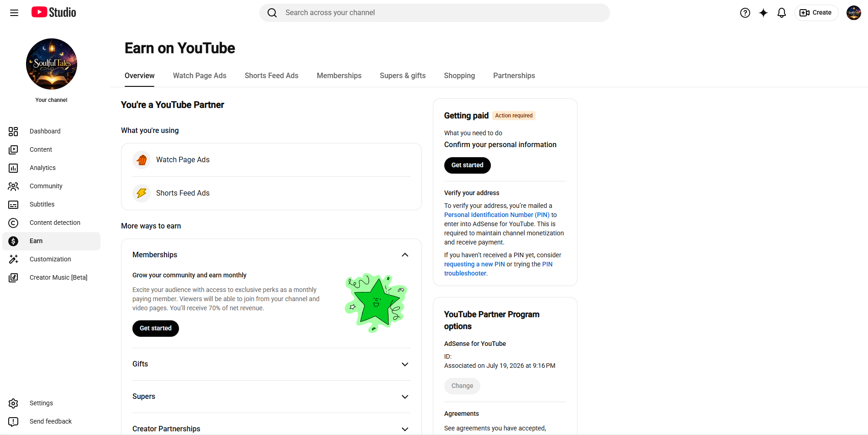Open the notifications bell
This screenshot has width=868, height=435.
click(x=782, y=13)
